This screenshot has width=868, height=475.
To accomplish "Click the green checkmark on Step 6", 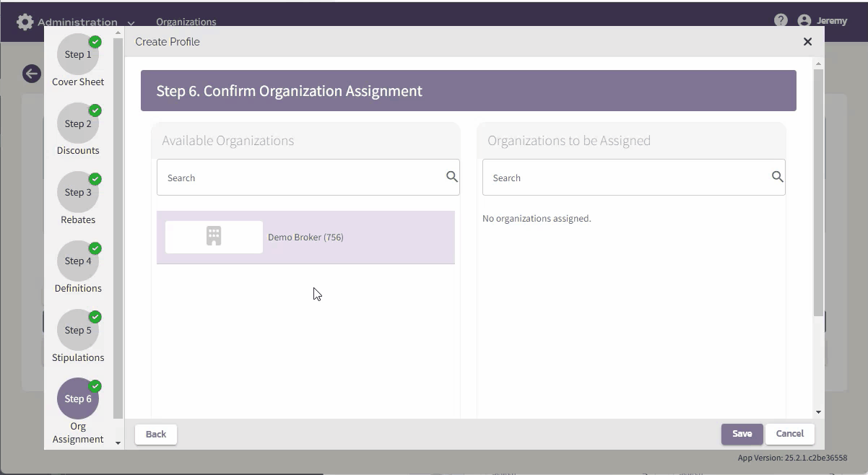I will [x=95, y=386].
